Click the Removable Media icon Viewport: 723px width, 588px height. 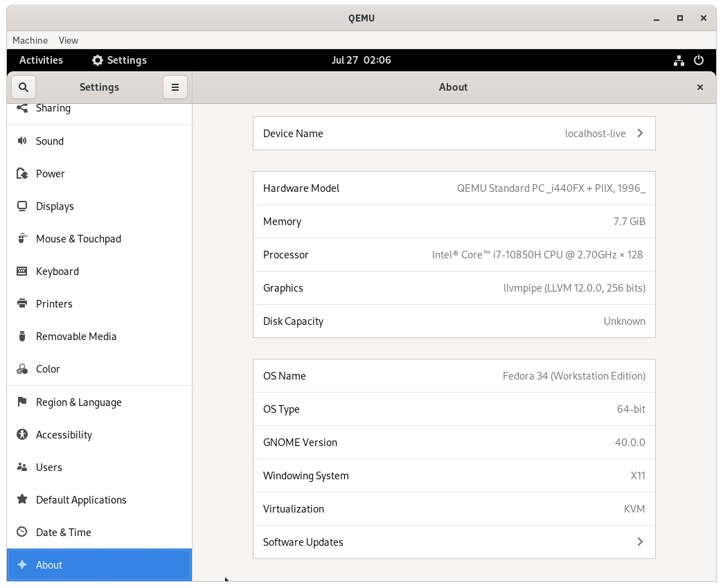(x=21, y=336)
